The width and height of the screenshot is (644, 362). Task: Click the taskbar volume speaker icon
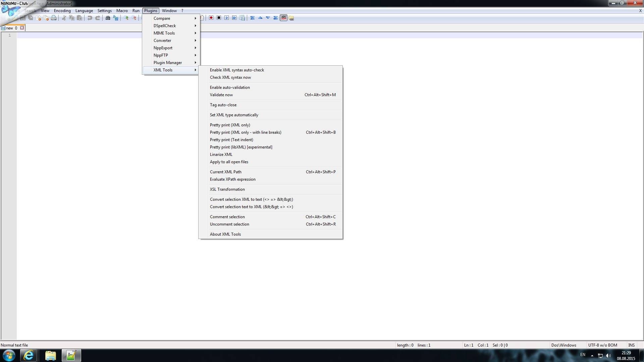click(608, 356)
